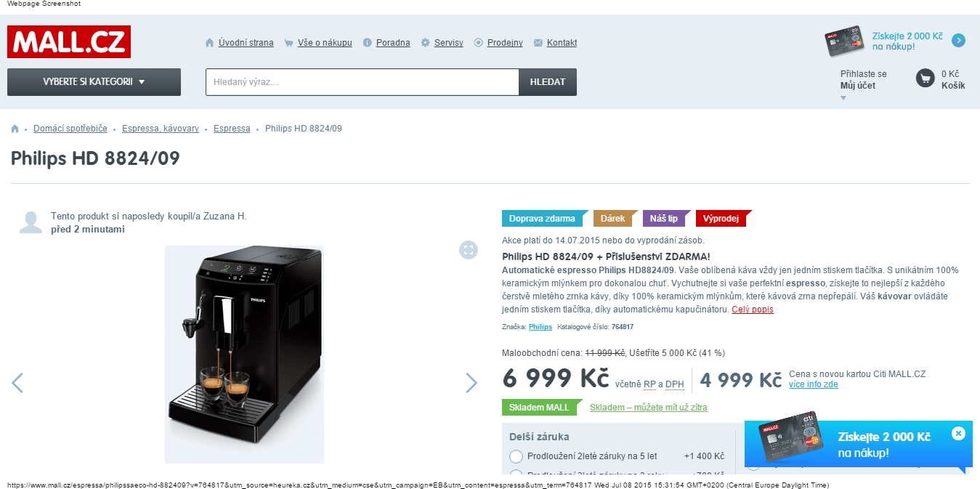Go to Espressa breadcrumb
This screenshot has width=980, height=489.
pos(232,129)
